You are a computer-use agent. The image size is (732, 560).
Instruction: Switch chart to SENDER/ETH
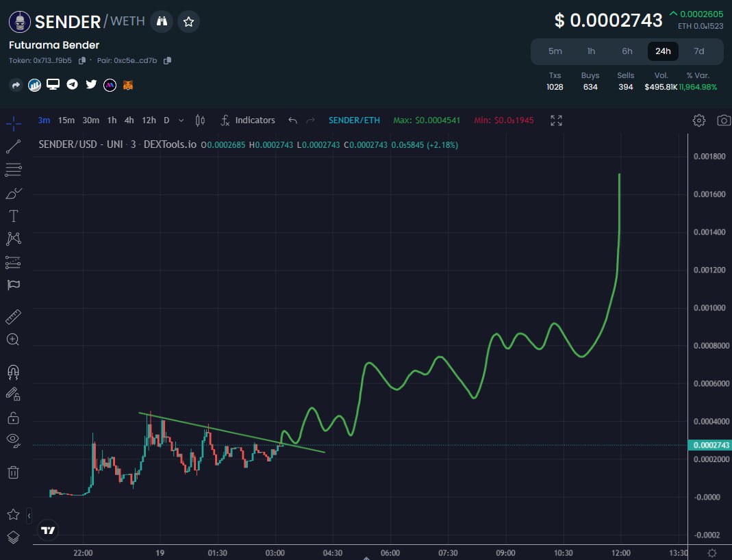[x=354, y=120]
